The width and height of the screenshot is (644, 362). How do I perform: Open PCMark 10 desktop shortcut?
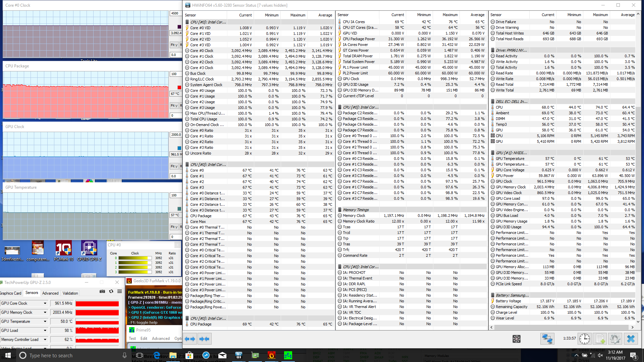click(x=64, y=251)
